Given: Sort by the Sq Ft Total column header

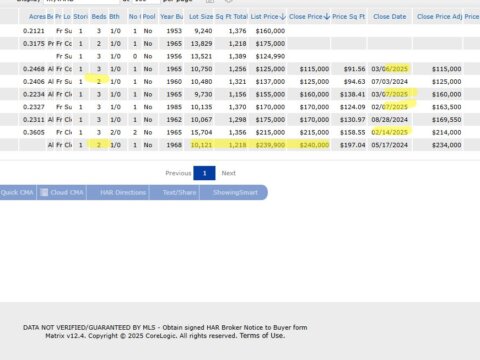Looking at the screenshot, I should pyautogui.click(x=231, y=17).
